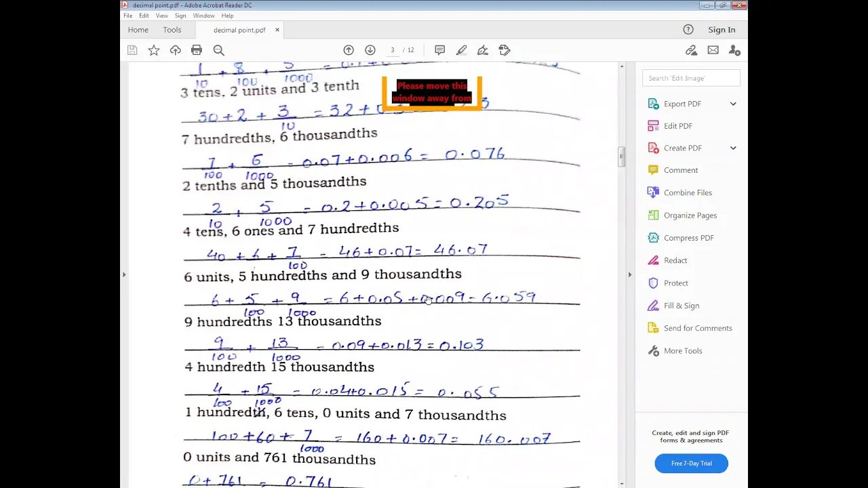Image resolution: width=868 pixels, height=488 pixels.
Task: Click text '9 hundredths 13 thousandths'
Action: coord(283,321)
